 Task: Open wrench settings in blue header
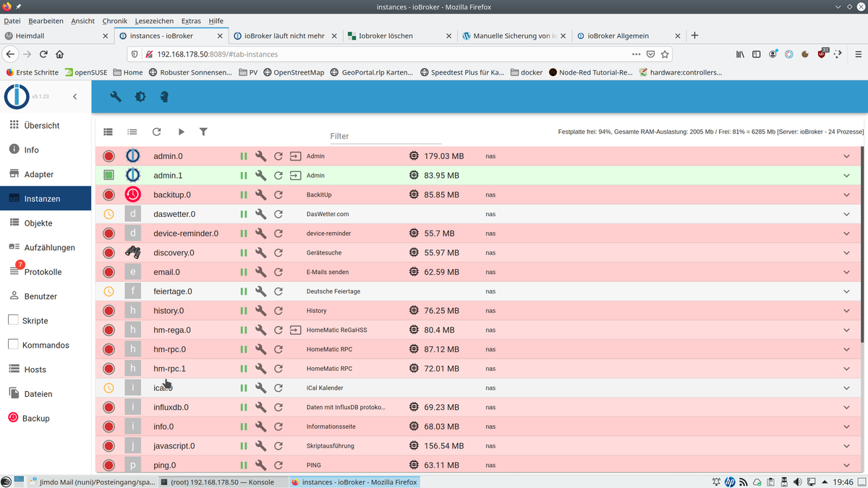coord(116,97)
